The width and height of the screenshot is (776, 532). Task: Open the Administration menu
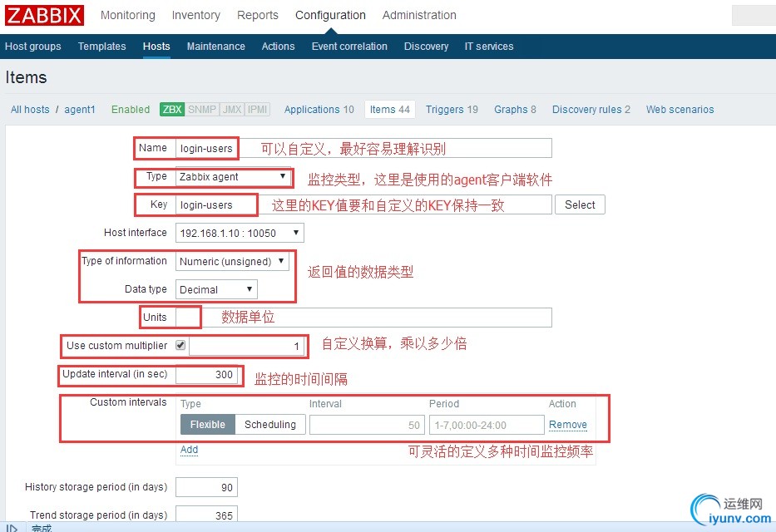click(x=419, y=15)
